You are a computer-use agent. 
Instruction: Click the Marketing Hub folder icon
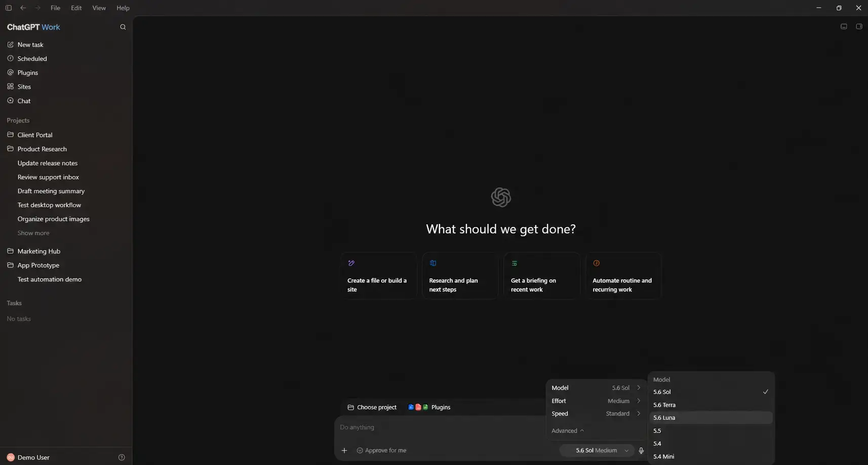pyautogui.click(x=10, y=251)
